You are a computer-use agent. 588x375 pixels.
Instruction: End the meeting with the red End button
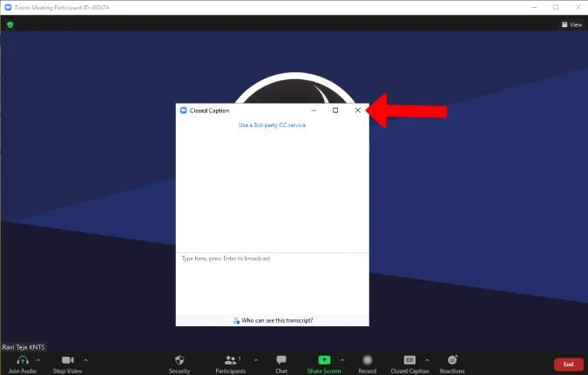click(569, 365)
